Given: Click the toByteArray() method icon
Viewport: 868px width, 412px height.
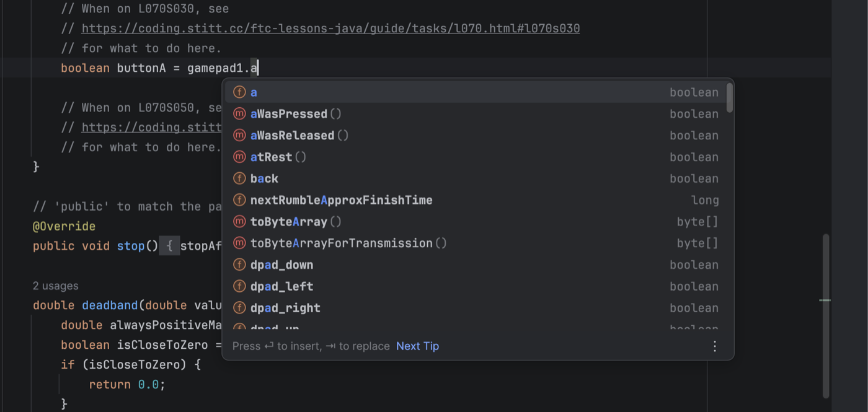Looking at the screenshot, I should pos(239,222).
